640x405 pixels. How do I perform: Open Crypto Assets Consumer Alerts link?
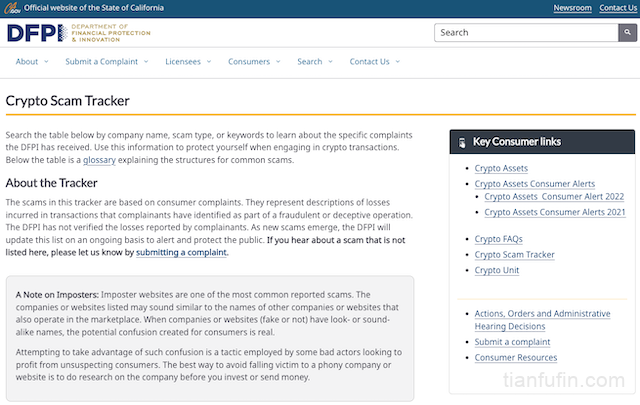pos(535,184)
